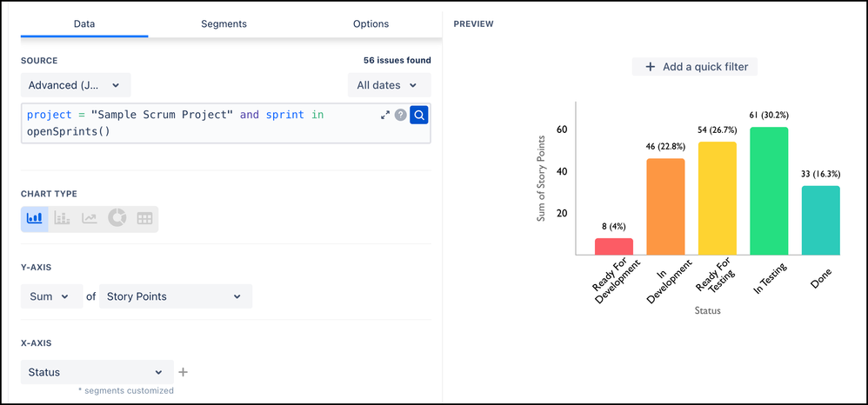
Task: Expand the JQL query editor
Action: 385,115
